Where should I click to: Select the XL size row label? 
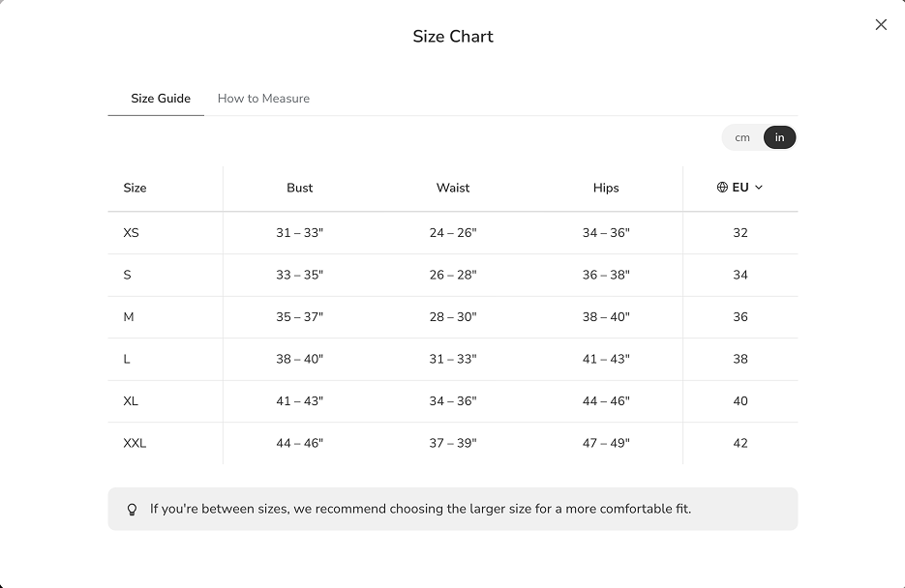[131, 401]
